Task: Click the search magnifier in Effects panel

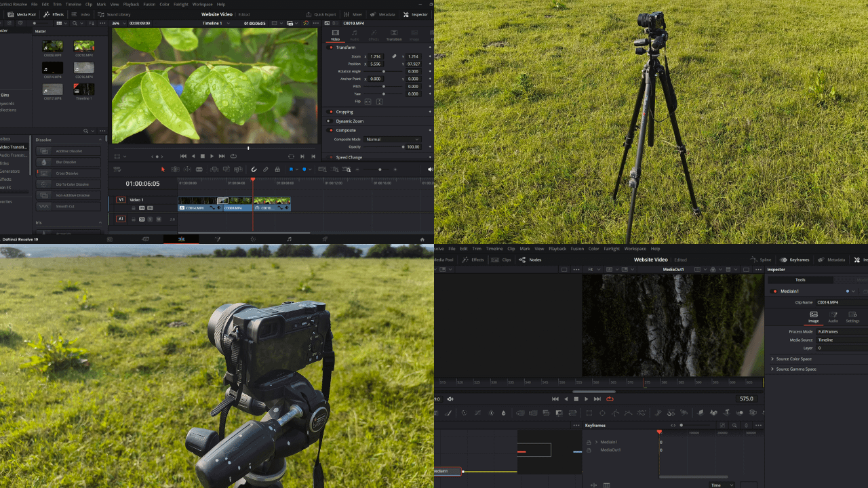Action: click(x=86, y=131)
